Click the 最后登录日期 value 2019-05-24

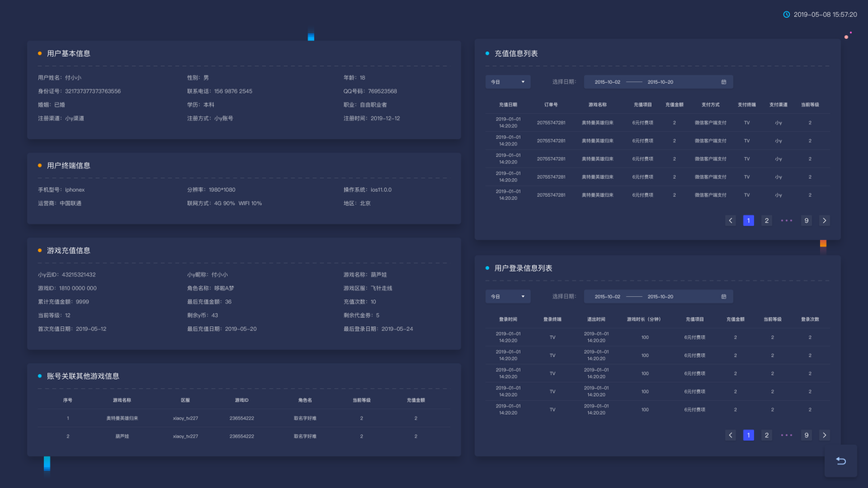[x=397, y=329]
